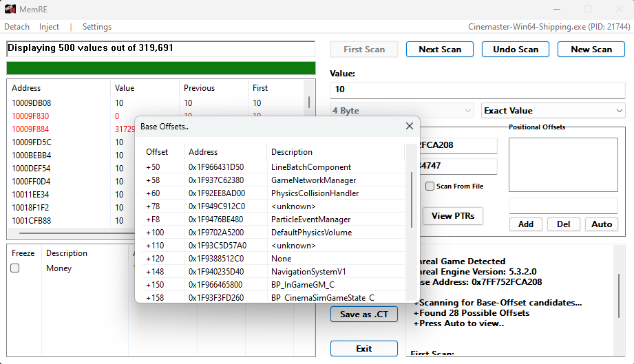Start a New Scan
This screenshot has width=634, height=364.
pyautogui.click(x=591, y=50)
